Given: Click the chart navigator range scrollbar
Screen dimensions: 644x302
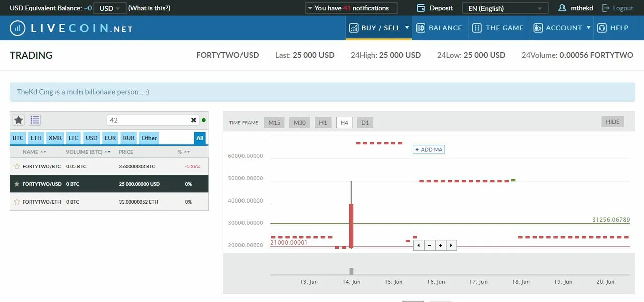Looking at the screenshot, I should [x=450, y=275].
